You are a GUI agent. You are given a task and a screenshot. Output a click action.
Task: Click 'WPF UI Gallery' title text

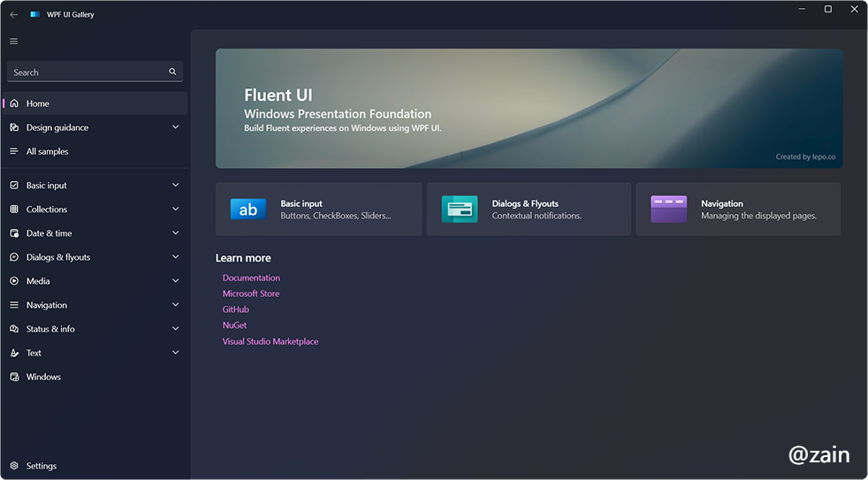71,14
